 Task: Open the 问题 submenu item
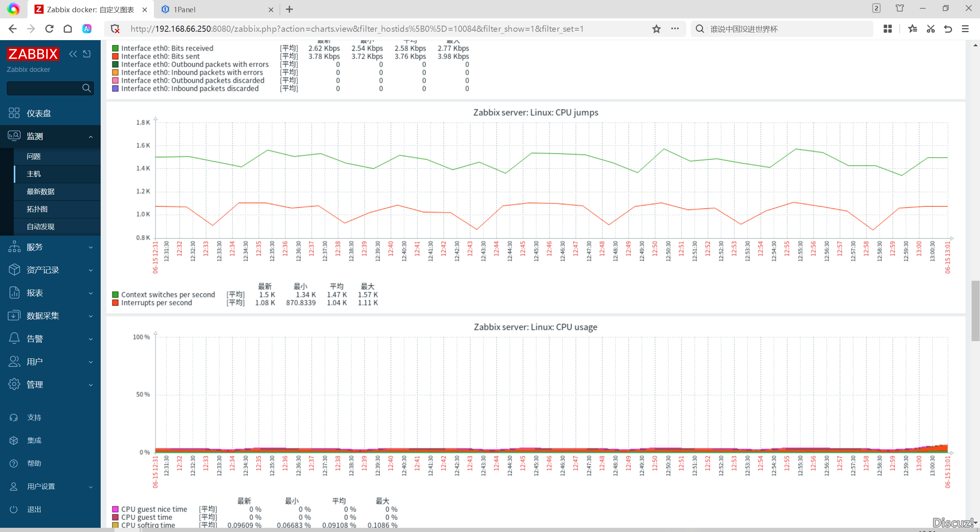point(57,156)
